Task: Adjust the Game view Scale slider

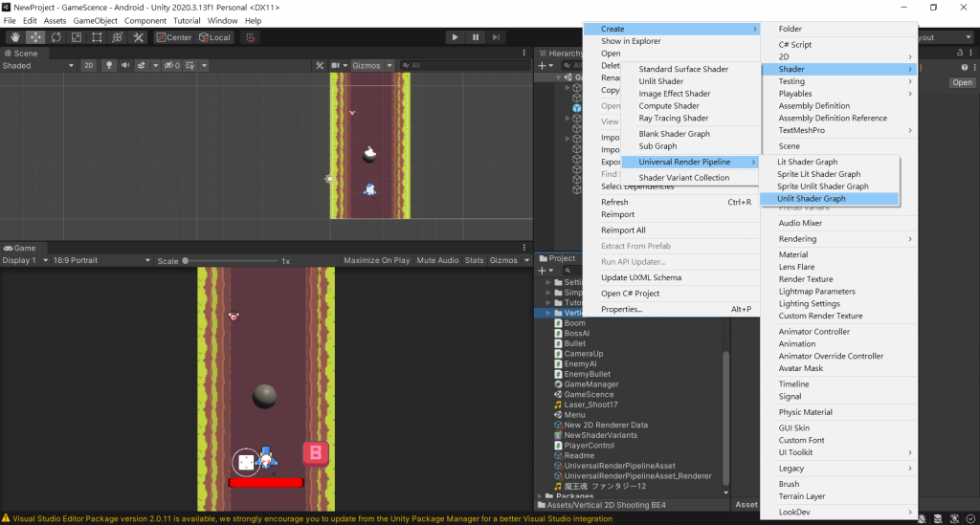Action: (x=186, y=260)
